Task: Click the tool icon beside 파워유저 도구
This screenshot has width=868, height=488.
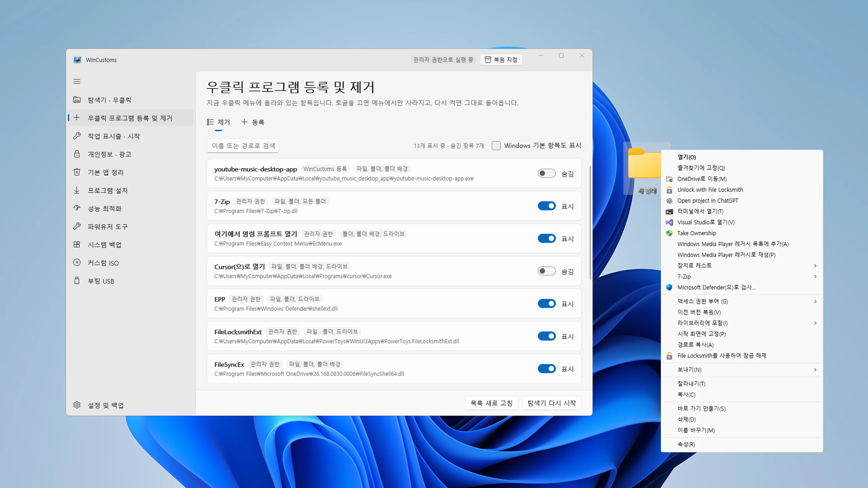Action: [77, 226]
